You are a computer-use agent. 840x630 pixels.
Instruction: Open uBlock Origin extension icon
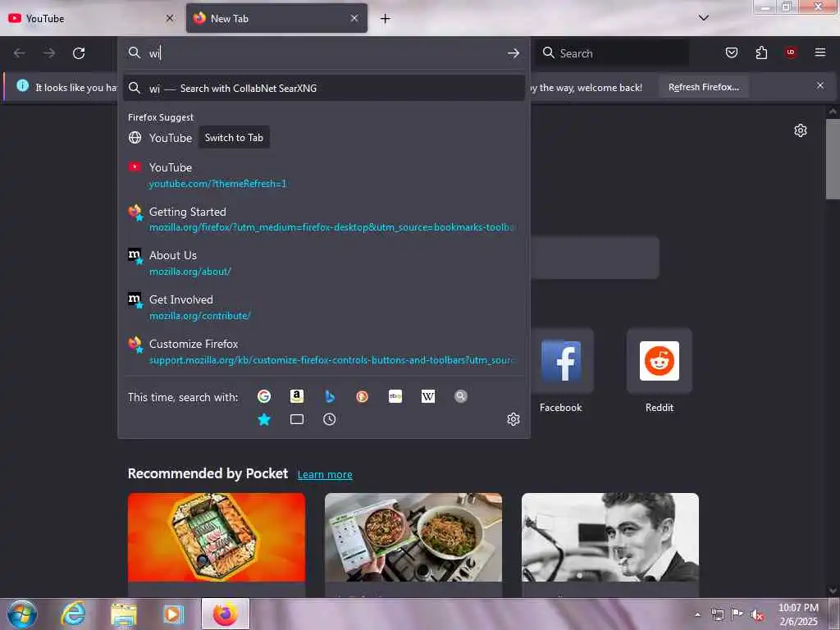(x=791, y=52)
